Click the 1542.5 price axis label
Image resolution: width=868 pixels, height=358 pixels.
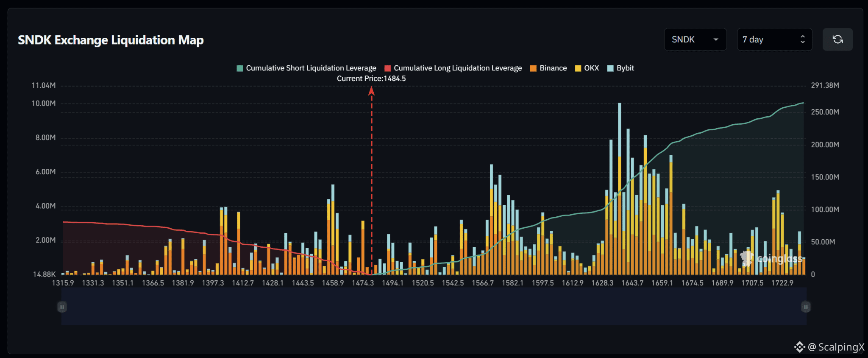pyautogui.click(x=453, y=283)
